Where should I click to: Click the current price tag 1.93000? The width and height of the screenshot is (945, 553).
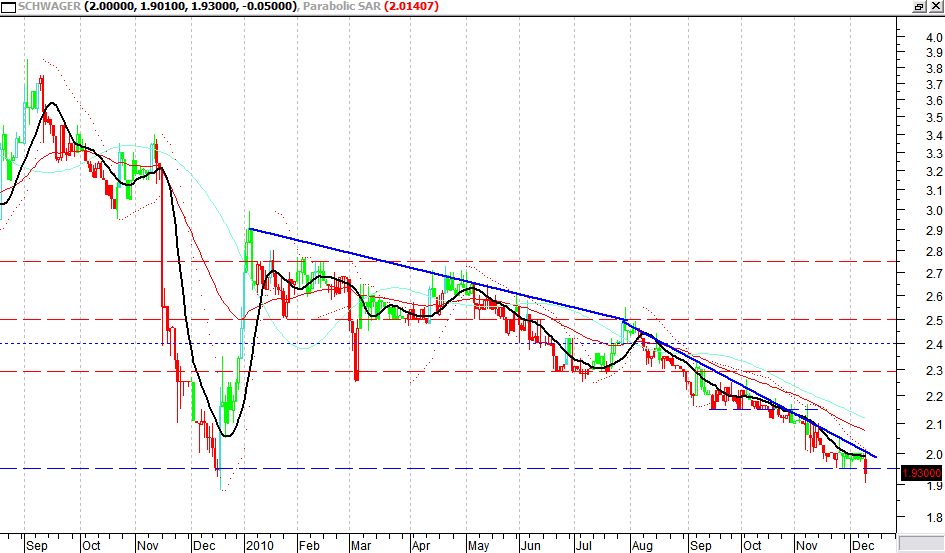pos(921,473)
